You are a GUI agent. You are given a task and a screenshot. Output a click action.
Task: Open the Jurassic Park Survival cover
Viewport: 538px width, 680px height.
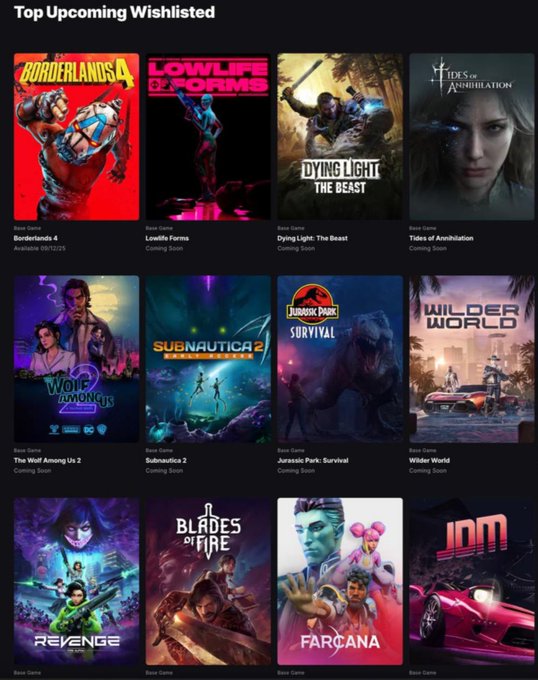click(340, 359)
